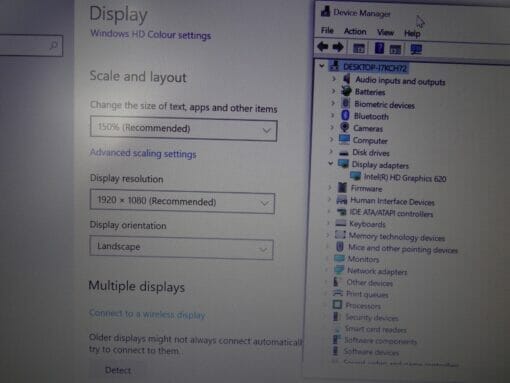Click the Detect button
The width and height of the screenshot is (510, 383).
tap(118, 370)
